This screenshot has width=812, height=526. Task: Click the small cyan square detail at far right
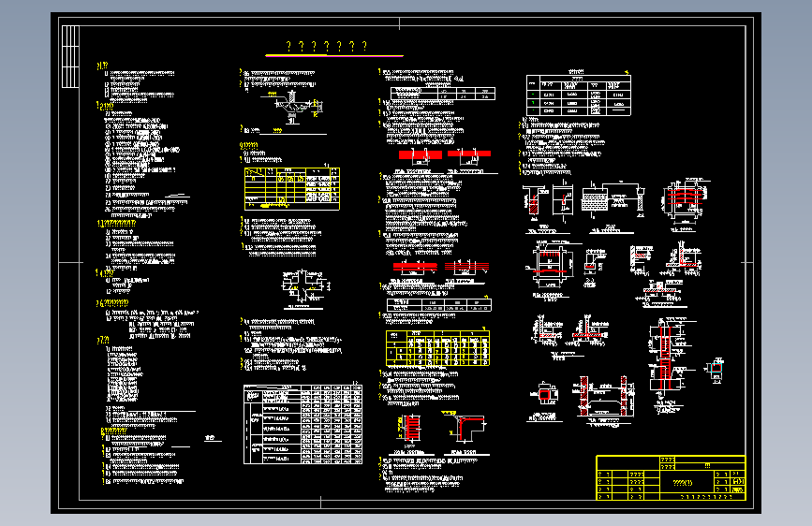716,369
